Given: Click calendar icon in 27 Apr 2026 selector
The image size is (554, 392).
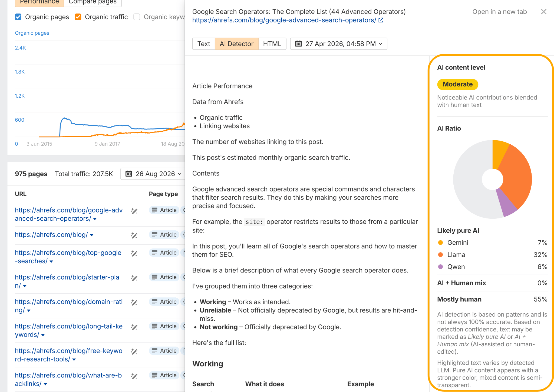Looking at the screenshot, I should (x=298, y=44).
